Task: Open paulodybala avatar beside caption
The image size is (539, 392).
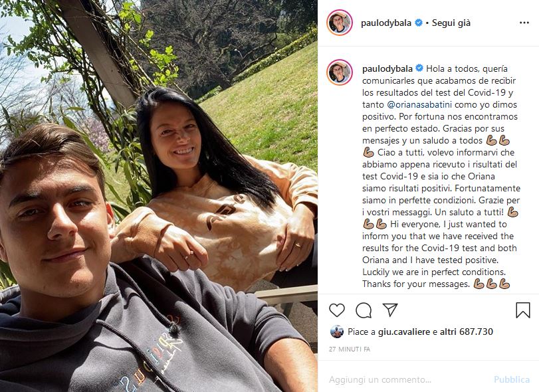Action: coord(340,72)
